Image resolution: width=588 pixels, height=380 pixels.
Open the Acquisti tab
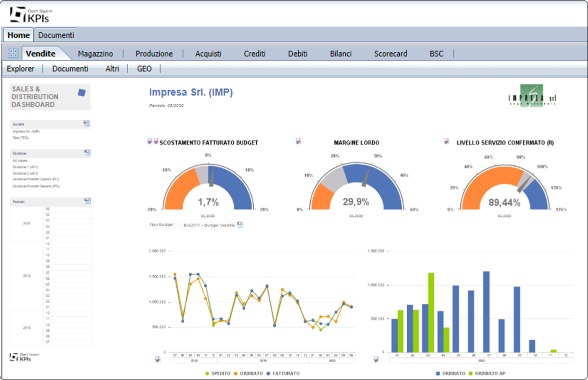(208, 53)
